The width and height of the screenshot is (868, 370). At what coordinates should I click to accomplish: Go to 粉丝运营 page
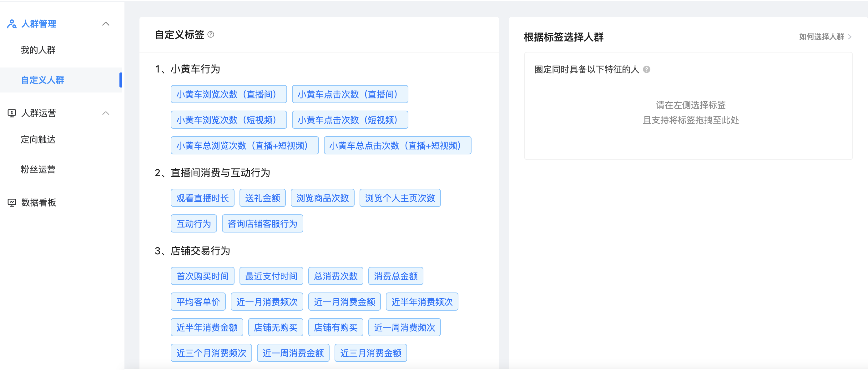tap(38, 169)
